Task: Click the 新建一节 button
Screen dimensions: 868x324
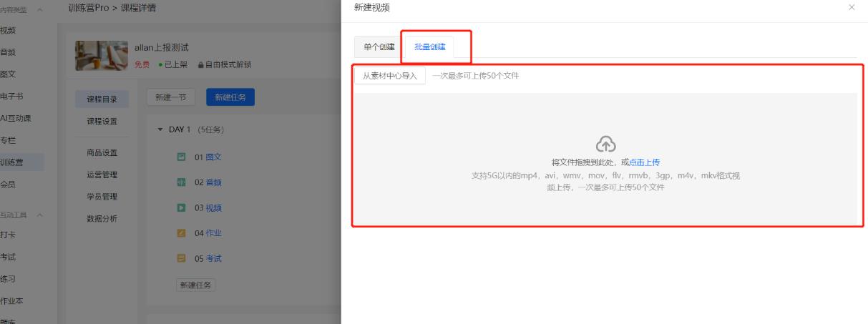Action: (x=171, y=98)
